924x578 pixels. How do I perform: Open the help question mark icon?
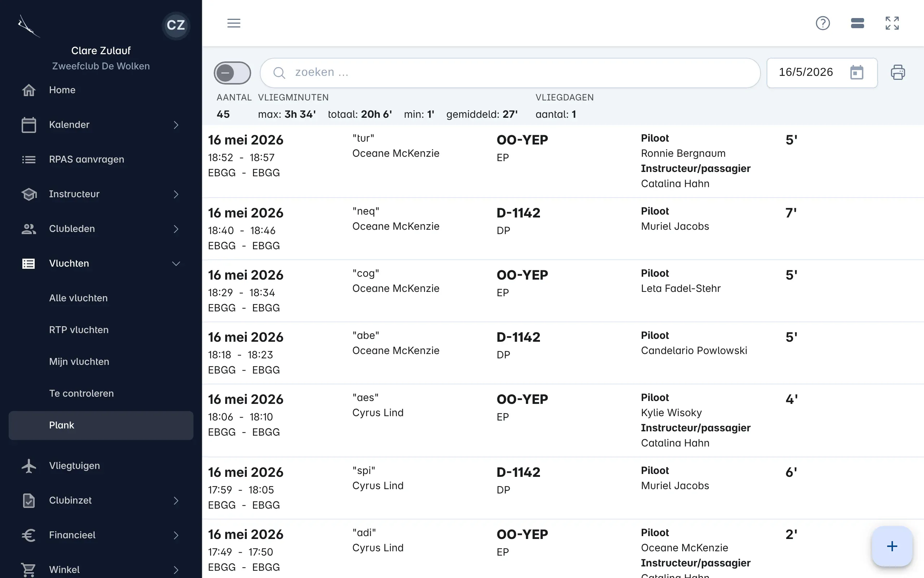[823, 23]
